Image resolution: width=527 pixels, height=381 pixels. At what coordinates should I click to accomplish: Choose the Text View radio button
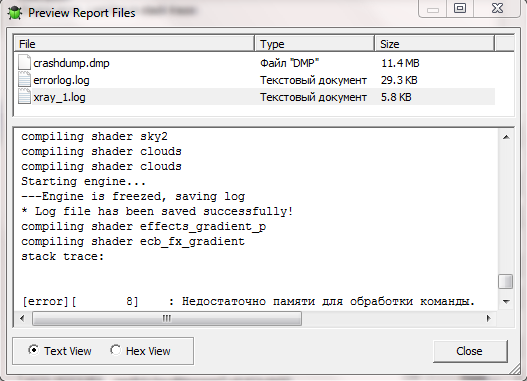tap(33, 350)
